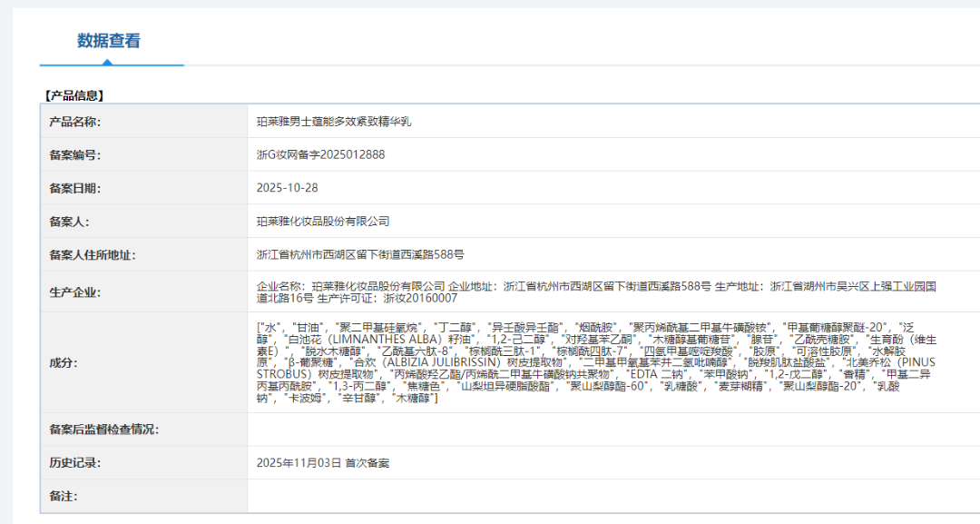Click filing number 浙G妆网备字2025012888
Image resolution: width=980 pixels, height=524 pixels.
tap(321, 155)
